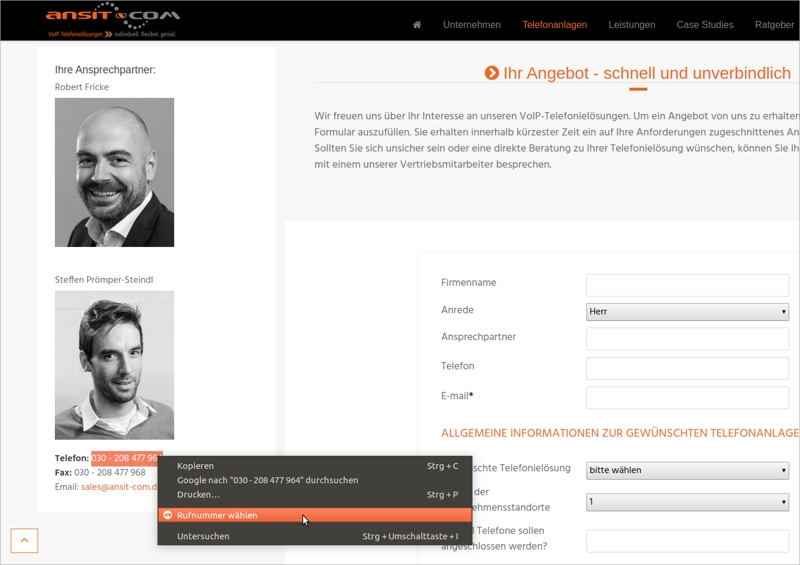This screenshot has width=800, height=565.
Task: Click the highlighted phone number 030 - 208 477 96
Action: (127, 458)
